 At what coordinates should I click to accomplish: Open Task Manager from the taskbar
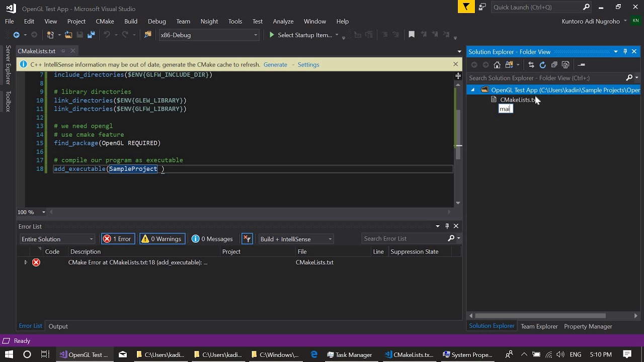[x=349, y=354]
